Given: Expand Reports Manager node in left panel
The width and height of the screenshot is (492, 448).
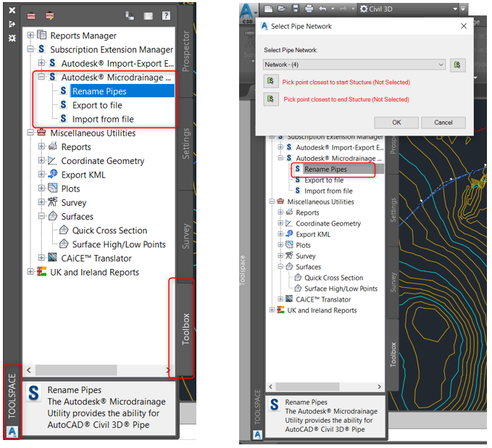Looking at the screenshot, I should pos(30,35).
